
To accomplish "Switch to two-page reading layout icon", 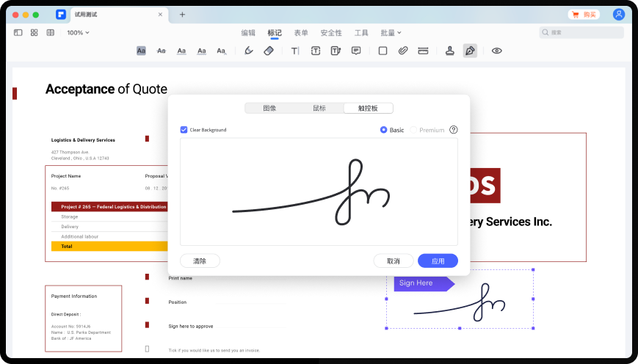I will pos(51,32).
